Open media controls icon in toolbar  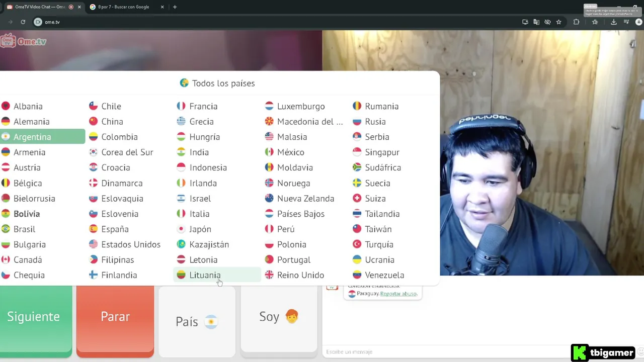[627, 22]
